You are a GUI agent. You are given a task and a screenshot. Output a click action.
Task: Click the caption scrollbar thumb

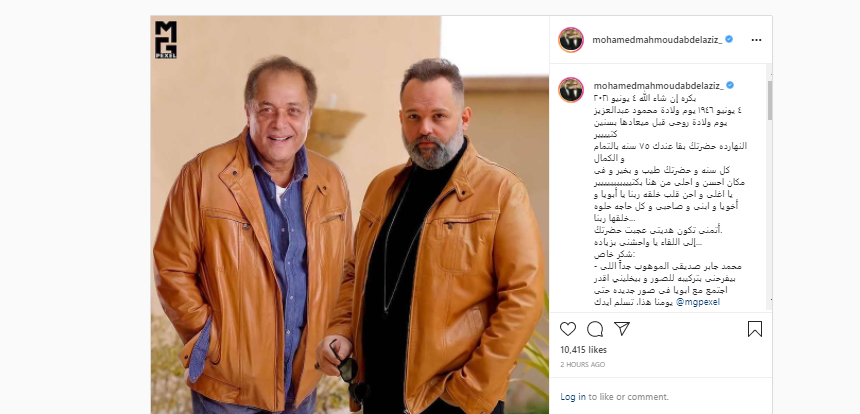pyautogui.click(x=770, y=100)
